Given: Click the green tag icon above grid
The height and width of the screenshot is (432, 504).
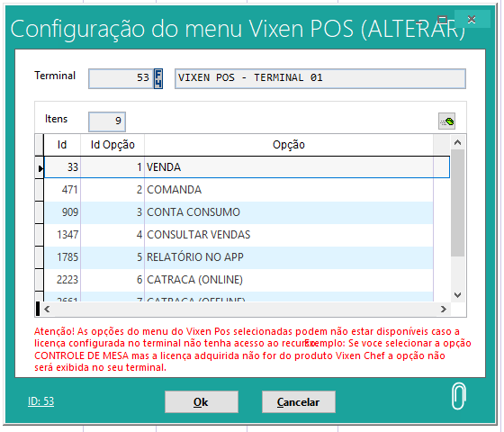Looking at the screenshot, I should (446, 121).
